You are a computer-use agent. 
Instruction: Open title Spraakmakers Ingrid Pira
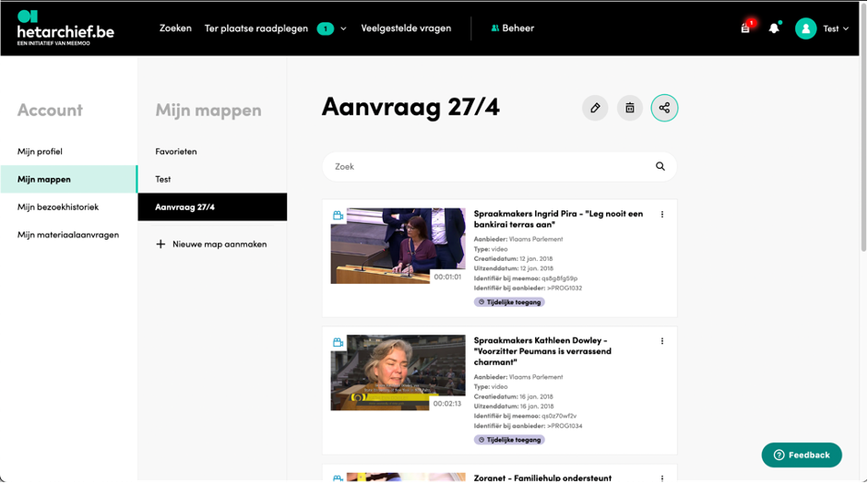click(558, 219)
